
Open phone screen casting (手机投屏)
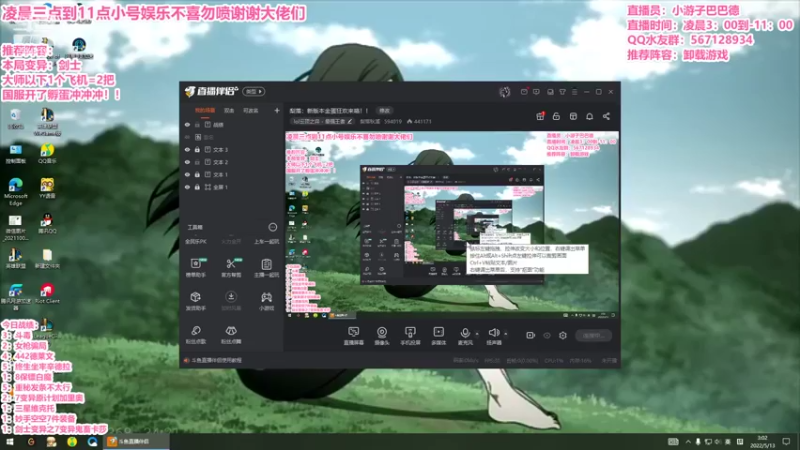410,336
